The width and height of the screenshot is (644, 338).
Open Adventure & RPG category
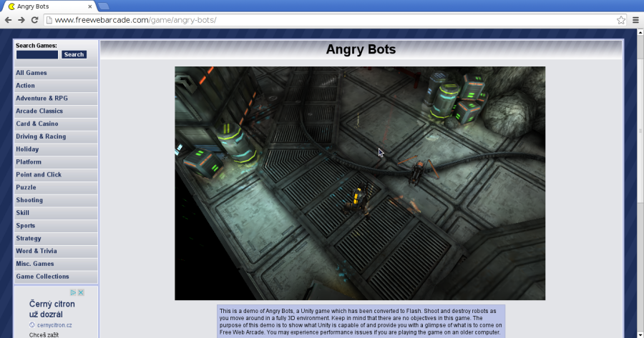(x=56, y=98)
